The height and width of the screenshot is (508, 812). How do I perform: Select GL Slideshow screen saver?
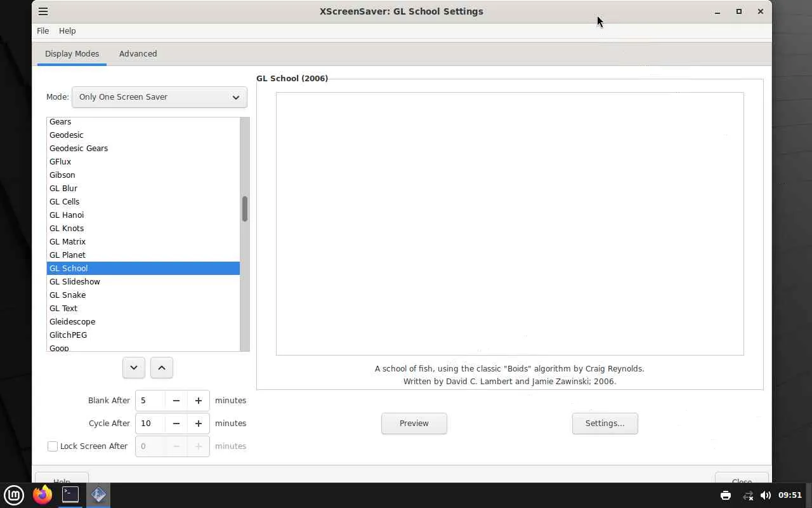coord(143,282)
